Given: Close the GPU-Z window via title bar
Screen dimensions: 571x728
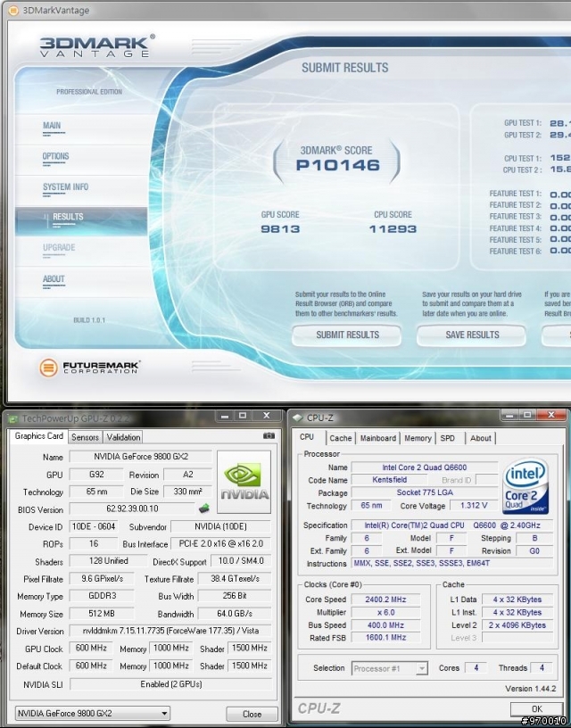Looking at the screenshot, I should point(267,416).
